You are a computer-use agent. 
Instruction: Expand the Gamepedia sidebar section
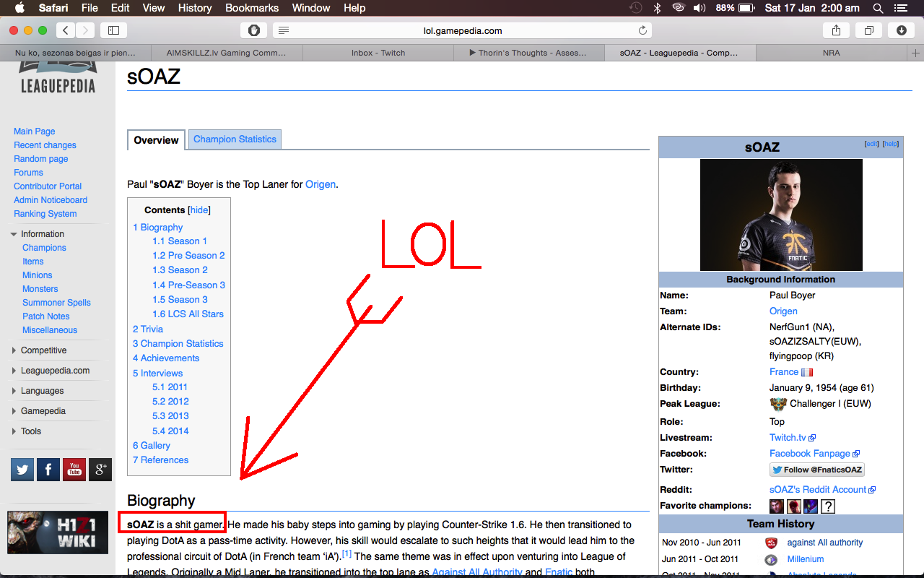[x=14, y=411]
